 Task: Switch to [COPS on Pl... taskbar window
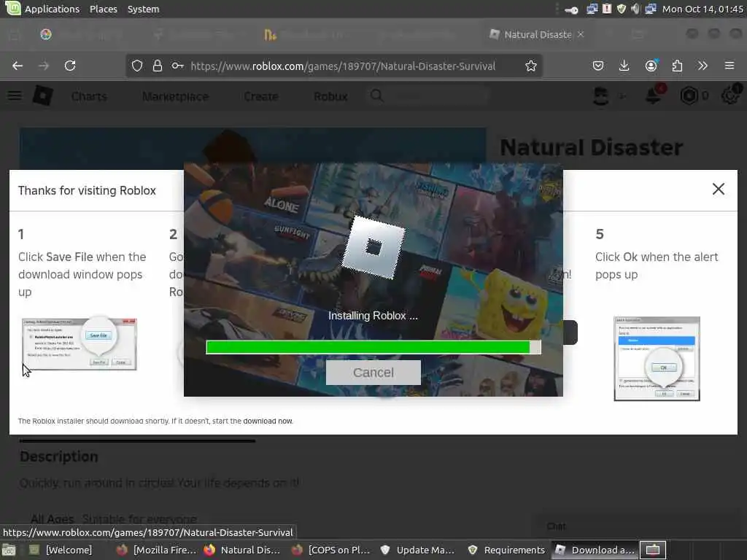pyautogui.click(x=330, y=550)
